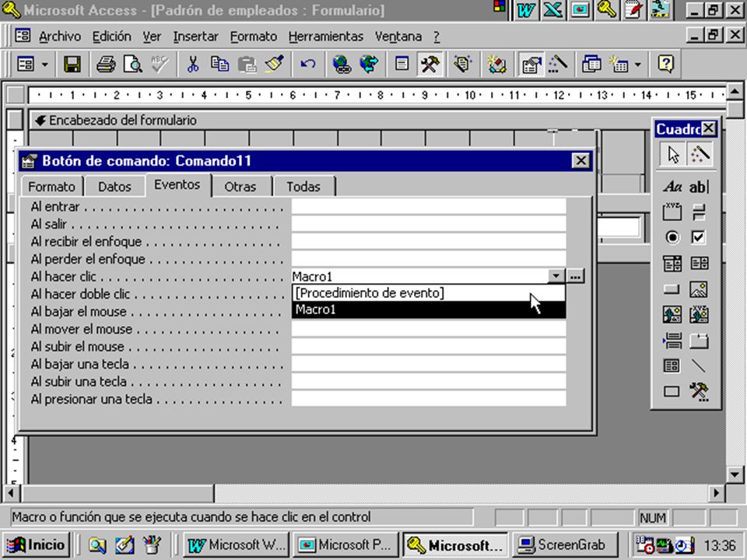Click the form view icon in toolbar
The image size is (747, 560).
click(25, 65)
